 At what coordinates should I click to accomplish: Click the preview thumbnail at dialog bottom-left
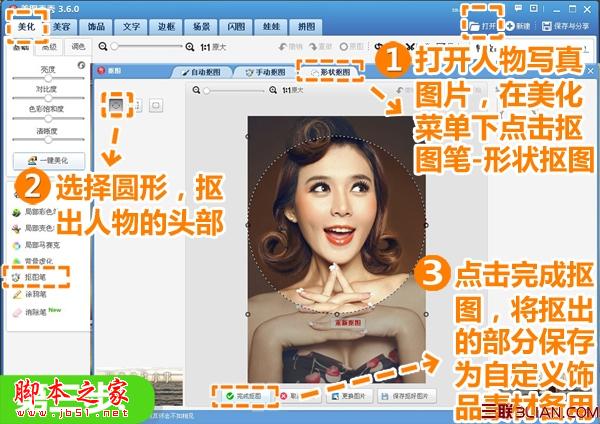(x=139, y=386)
